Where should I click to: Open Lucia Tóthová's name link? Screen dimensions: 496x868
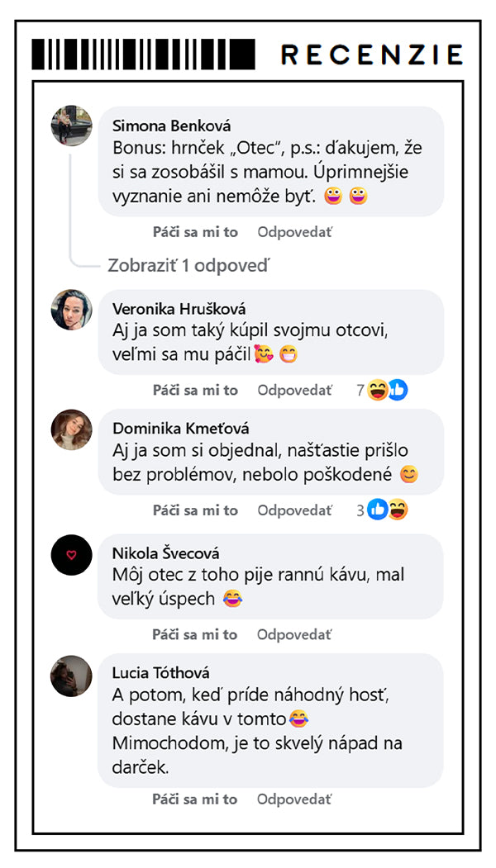pyautogui.click(x=160, y=673)
